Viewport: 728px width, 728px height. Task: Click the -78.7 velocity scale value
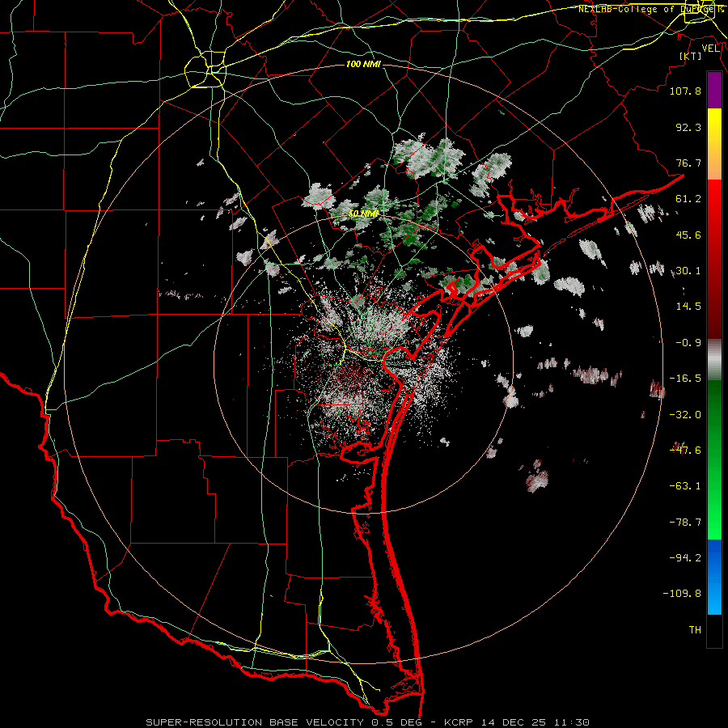685,523
